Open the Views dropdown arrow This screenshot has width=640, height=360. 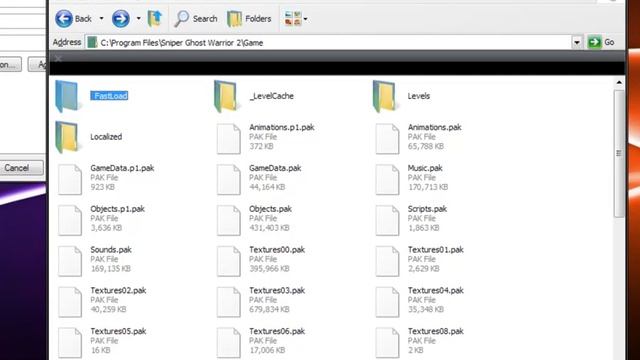tap(305, 19)
